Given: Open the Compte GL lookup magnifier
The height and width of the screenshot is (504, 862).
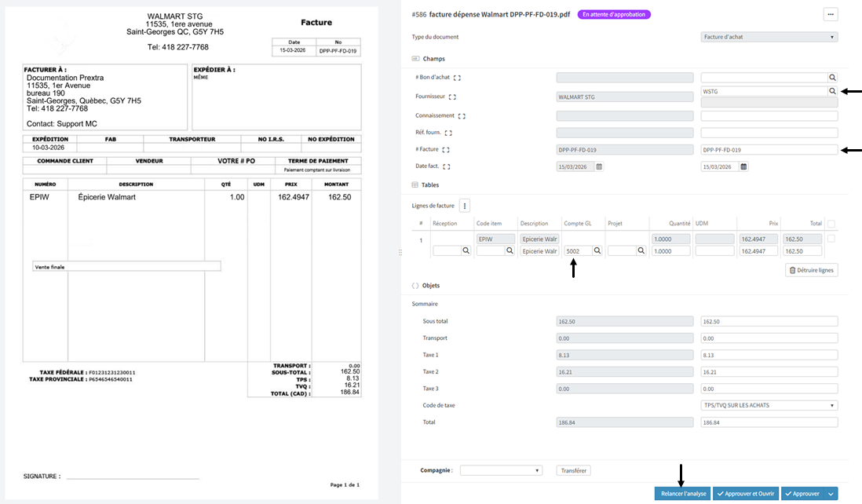Looking at the screenshot, I should click(597, 251).
